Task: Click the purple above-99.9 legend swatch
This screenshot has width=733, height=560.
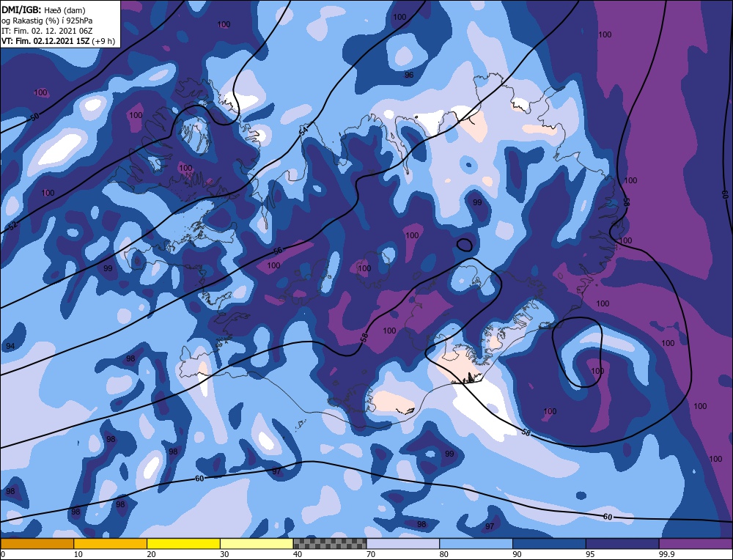Action: tap(696, 544)
